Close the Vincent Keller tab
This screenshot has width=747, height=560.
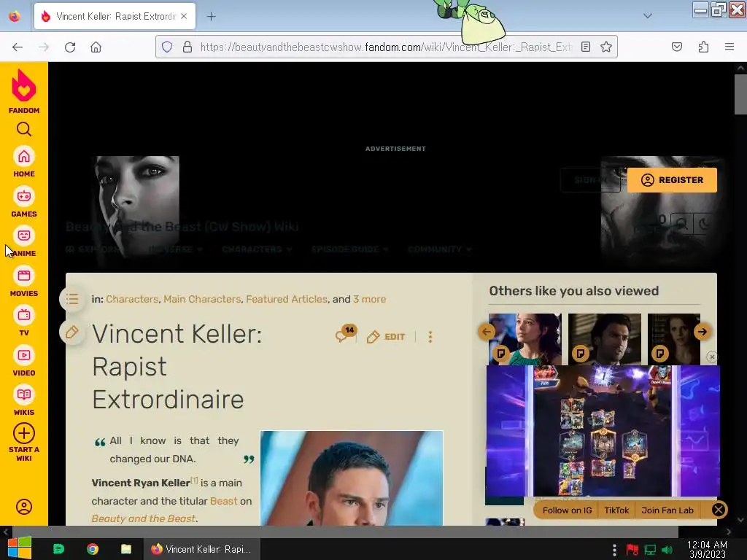[184, 16]
